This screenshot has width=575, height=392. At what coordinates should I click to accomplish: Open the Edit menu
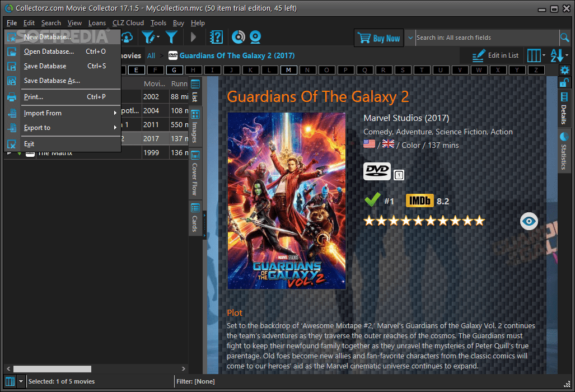tap(29, 23)
